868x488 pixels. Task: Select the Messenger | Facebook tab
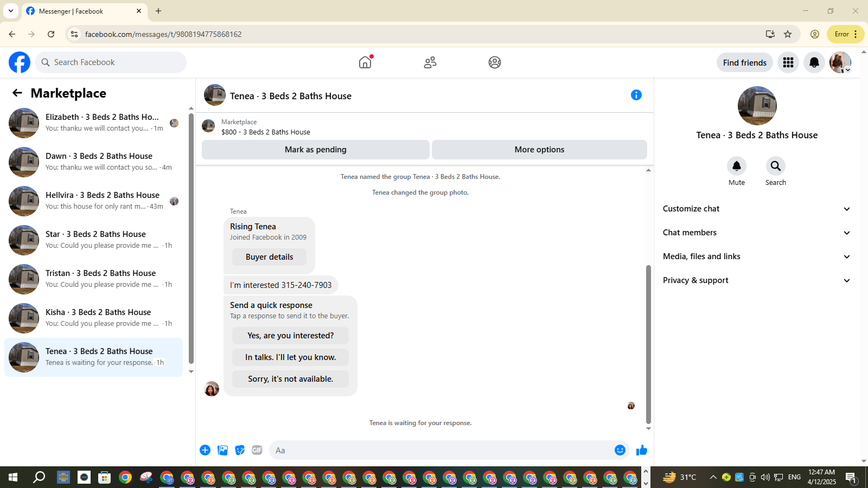coord(84,11)
